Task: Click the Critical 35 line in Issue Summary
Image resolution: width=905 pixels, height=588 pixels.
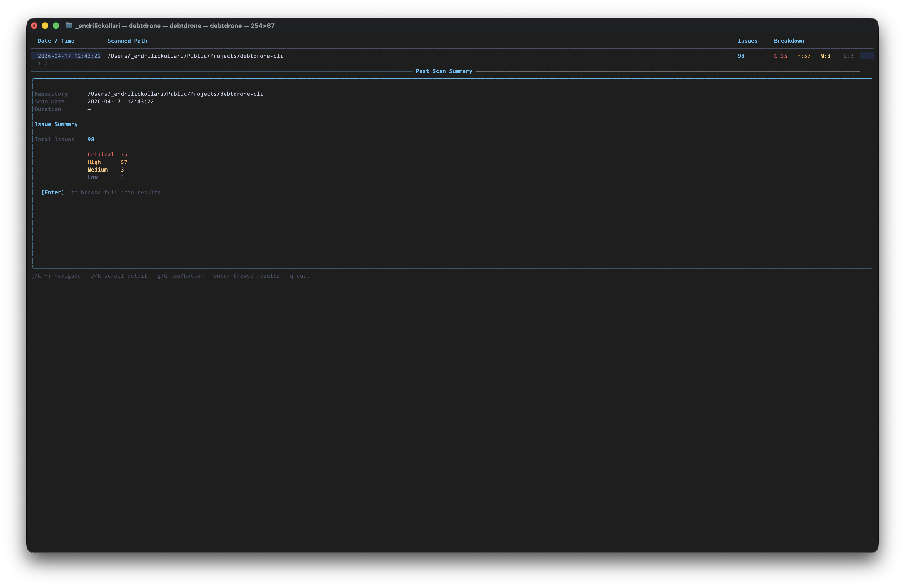Action: tap(107, 154)
